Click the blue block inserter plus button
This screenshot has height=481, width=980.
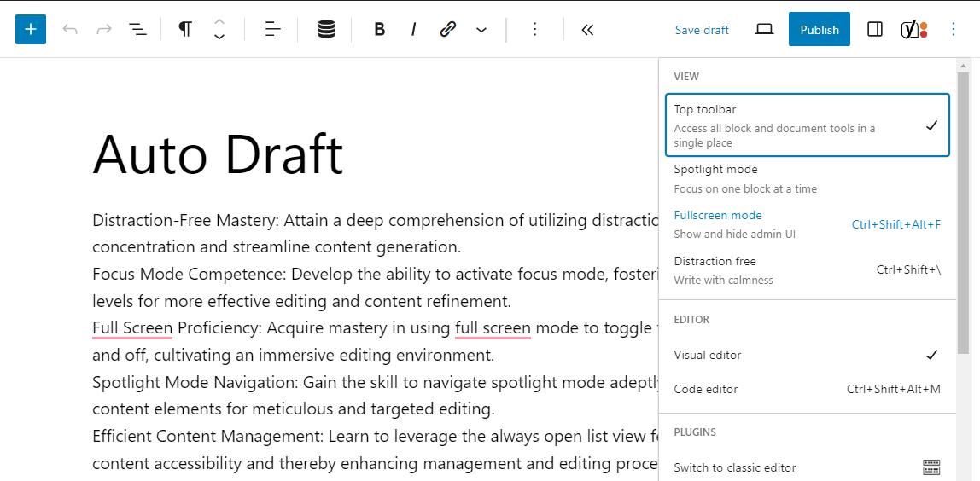pos(31,30)
